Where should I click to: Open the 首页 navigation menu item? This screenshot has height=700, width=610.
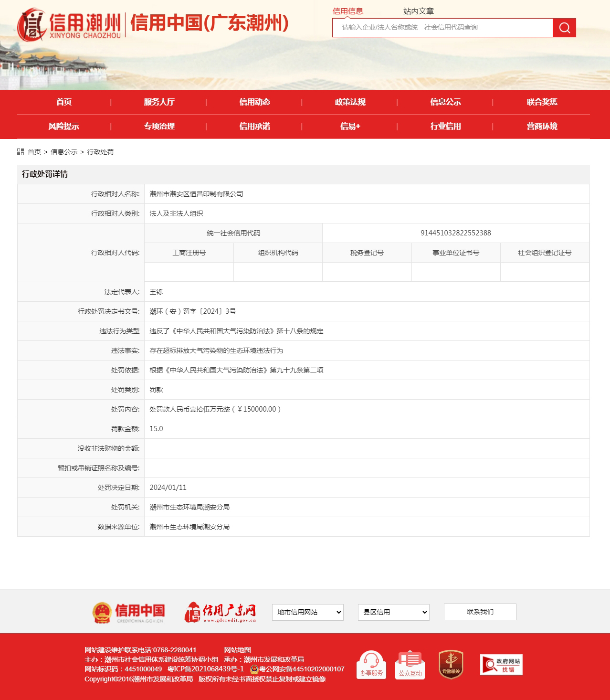(x=64, y=102)
